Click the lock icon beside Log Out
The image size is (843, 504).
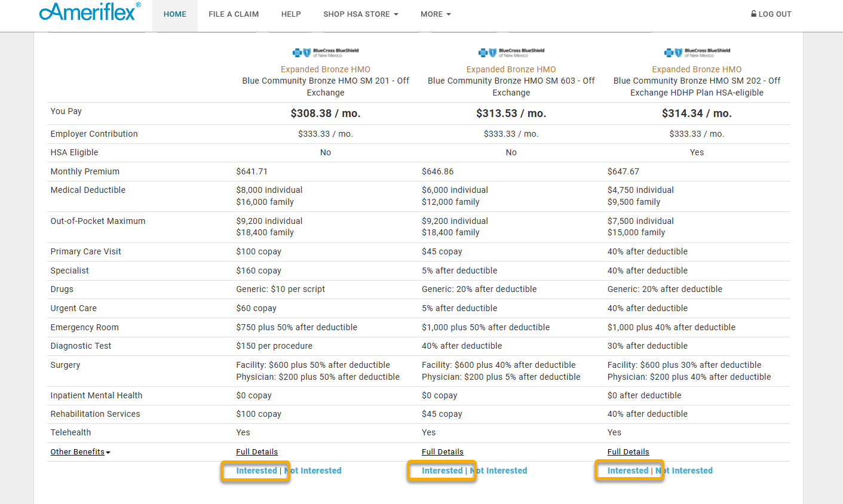pos(753,14)
